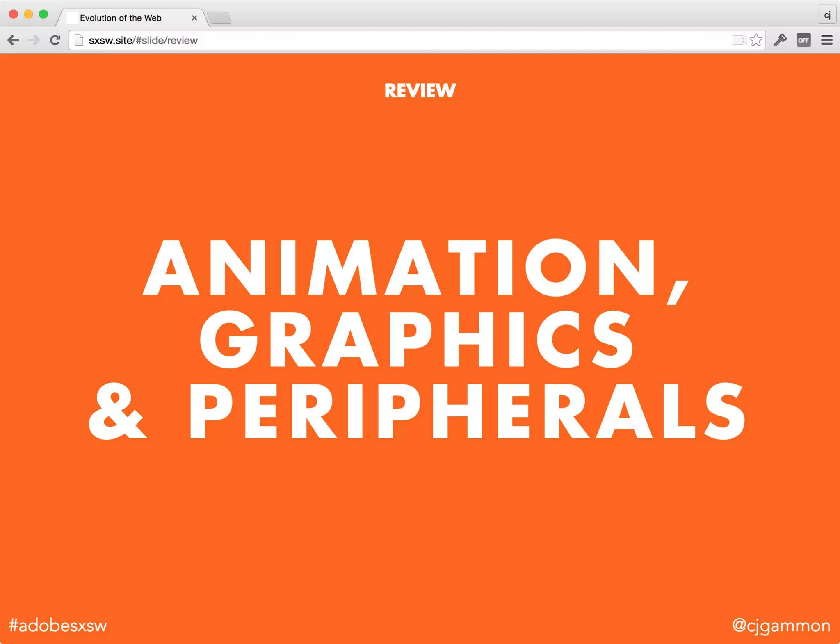Click the REVIEW slide heading
840x644 pixels.
pos(420,91)
